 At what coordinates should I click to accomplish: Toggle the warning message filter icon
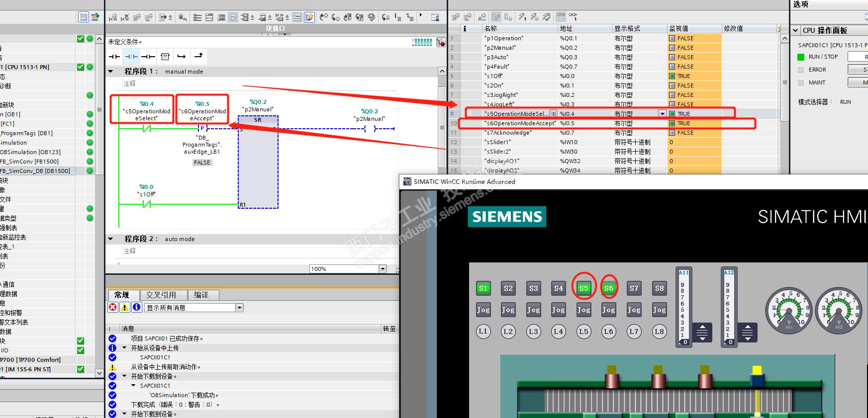click(x=125, y=307)
